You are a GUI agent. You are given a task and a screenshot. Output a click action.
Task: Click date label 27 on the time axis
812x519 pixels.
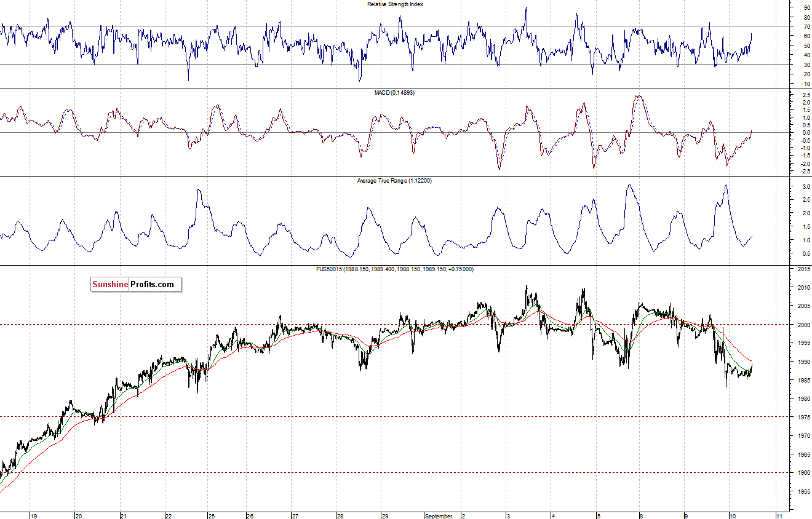pos(295,516)
